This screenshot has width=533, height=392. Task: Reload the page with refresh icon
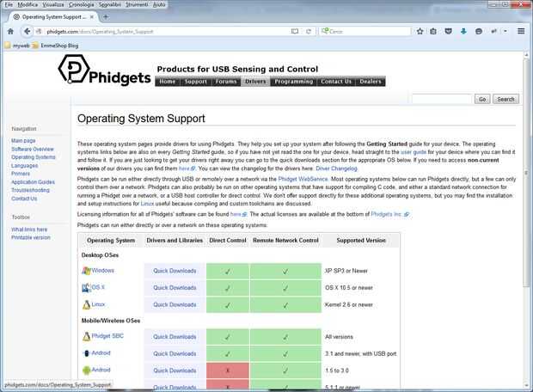(x=309, y=31)
